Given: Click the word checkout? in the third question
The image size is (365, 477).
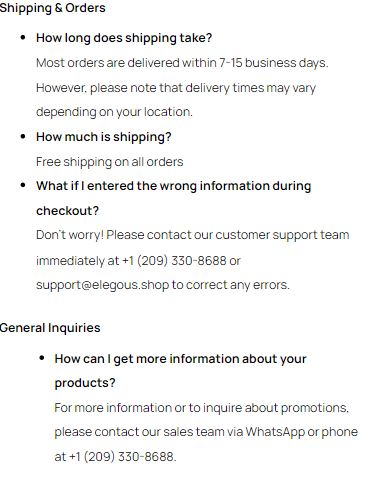Looking at the screenshot, I should tap(67, 211).
